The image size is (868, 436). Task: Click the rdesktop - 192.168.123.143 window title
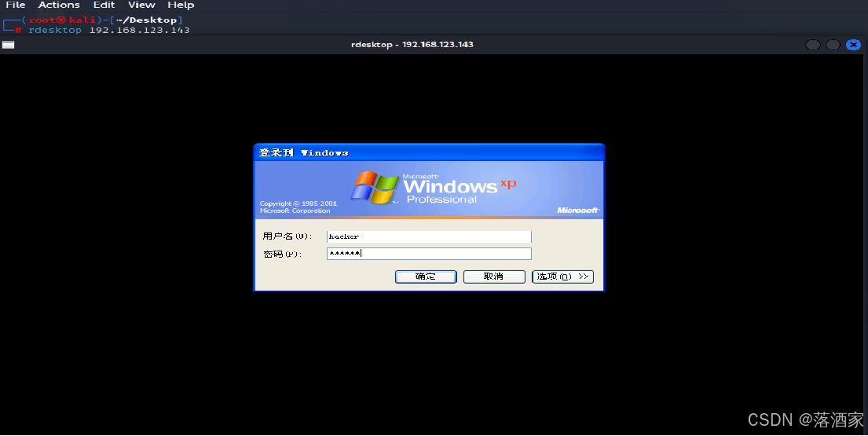point(412,44)
